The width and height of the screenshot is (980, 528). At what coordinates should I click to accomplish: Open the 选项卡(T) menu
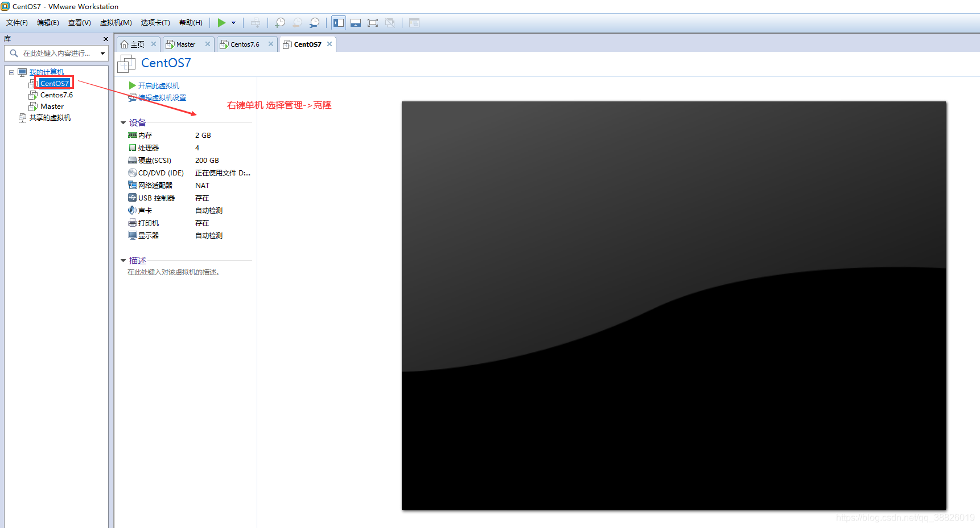(155, 23)
